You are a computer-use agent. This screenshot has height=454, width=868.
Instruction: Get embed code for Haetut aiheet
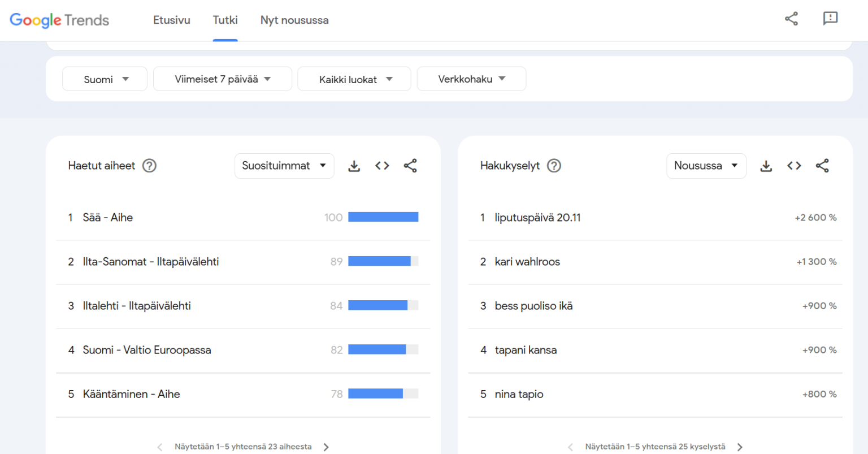(x=382, y=166)
